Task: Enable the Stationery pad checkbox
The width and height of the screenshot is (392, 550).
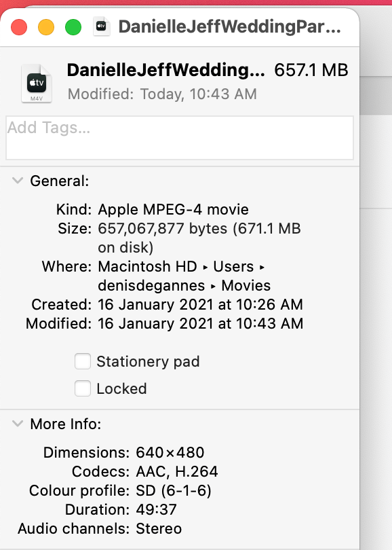Action: pos(82,361)
